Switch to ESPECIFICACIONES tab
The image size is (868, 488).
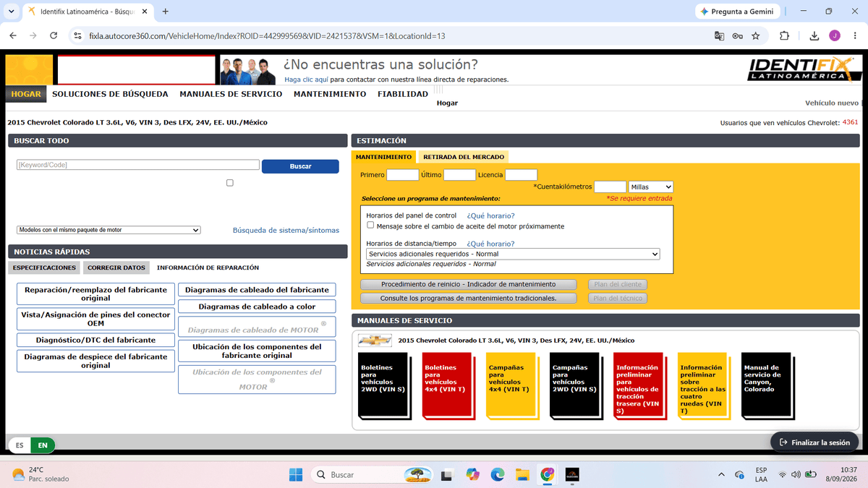click(44, 267)
